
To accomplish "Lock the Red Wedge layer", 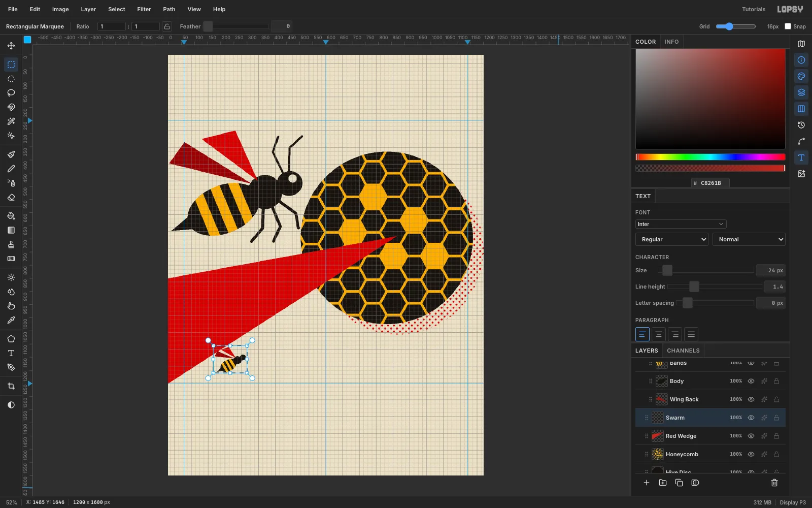I will 776,436.
